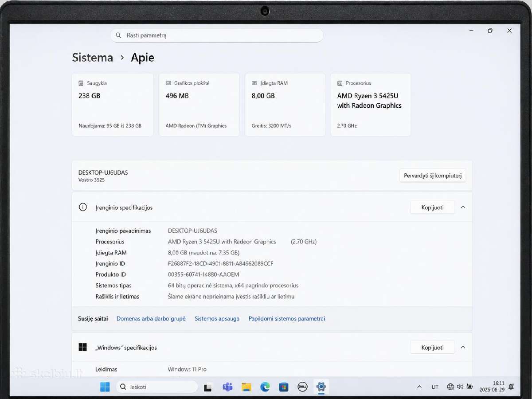Open Microsoft Store from the taskbar
The width and height of the screenshot is (532, 399).
(284, 387)
